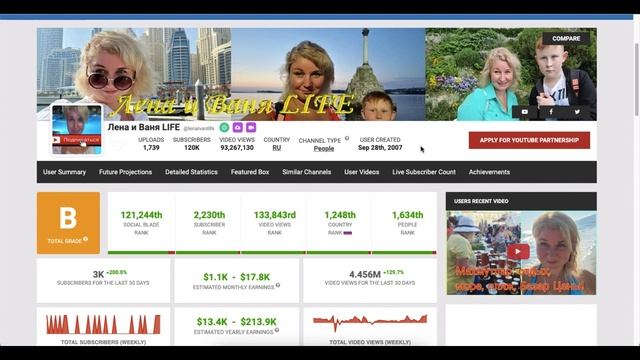The height and width of the screenshot is (360, 640).
Task: Click the $13.4K - $213.9K yearly earnings value
Action: point(237,322)
